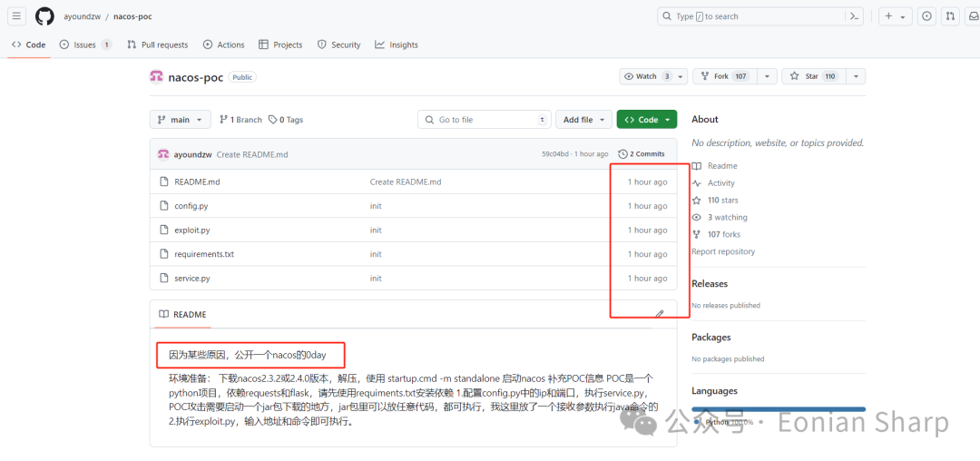Open the service.py file
The image size is (980, 461).
click(191, 278)
